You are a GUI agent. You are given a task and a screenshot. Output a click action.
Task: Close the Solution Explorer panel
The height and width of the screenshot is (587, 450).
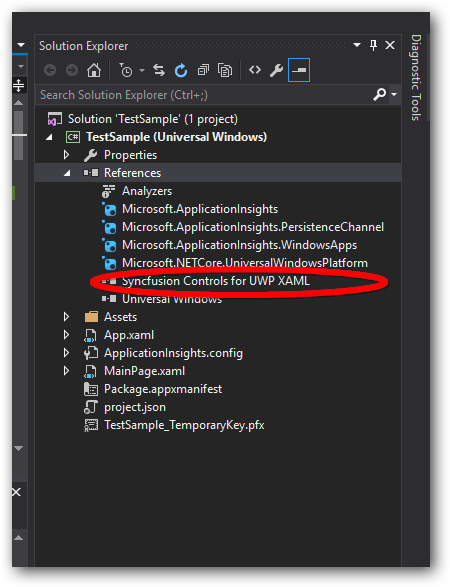(390, 45)
